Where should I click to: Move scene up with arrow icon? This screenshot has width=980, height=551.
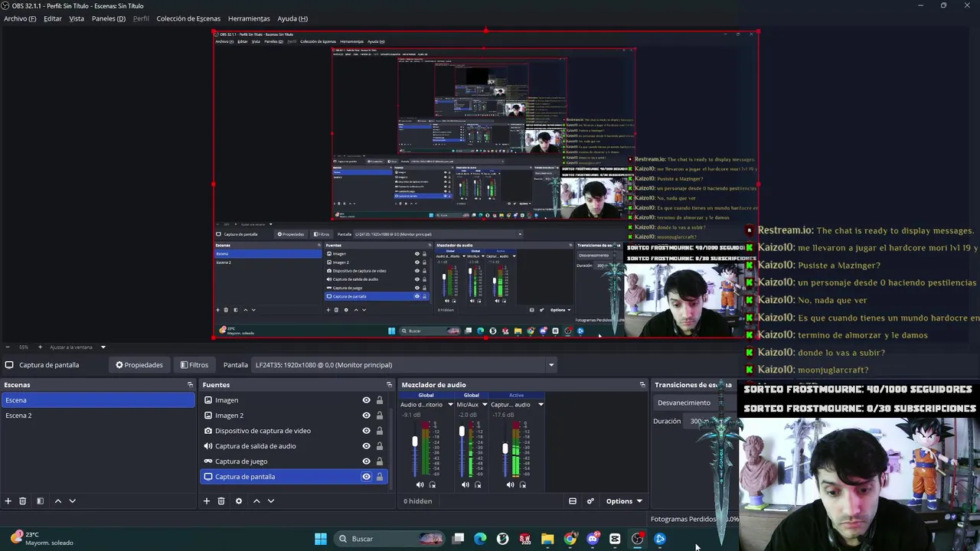tap(57, 500)
